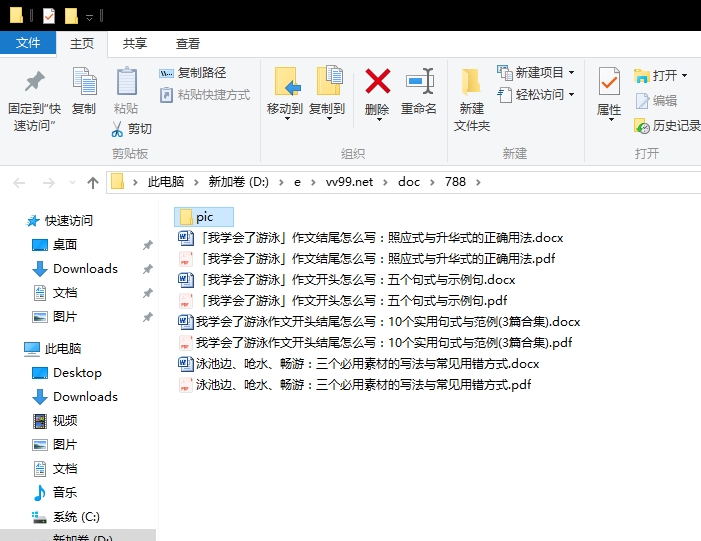
Task: Expand Move to dropdown arrow
Action: click(287, 119)
